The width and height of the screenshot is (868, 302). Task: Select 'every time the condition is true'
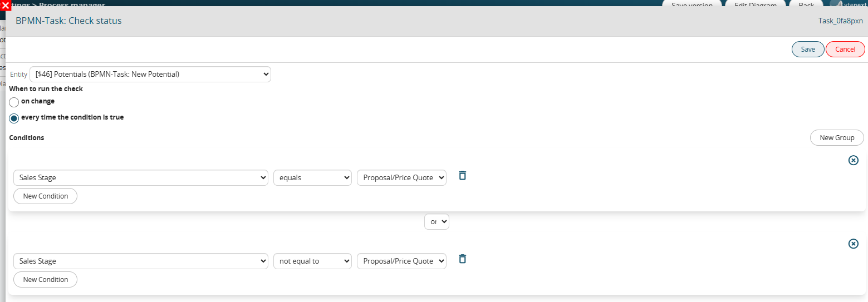14,118
